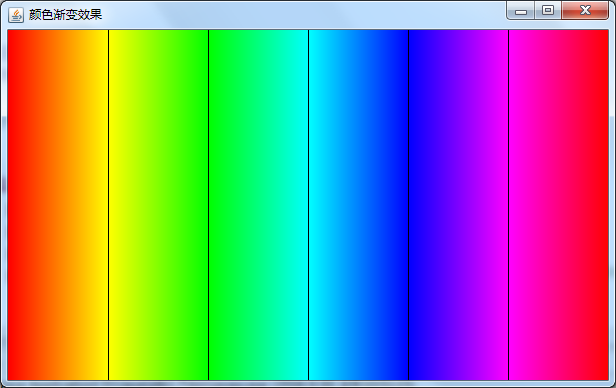The image size is (616, 388).
Task: Close the 颜色渐变效果 window
Action: point(585,11)
